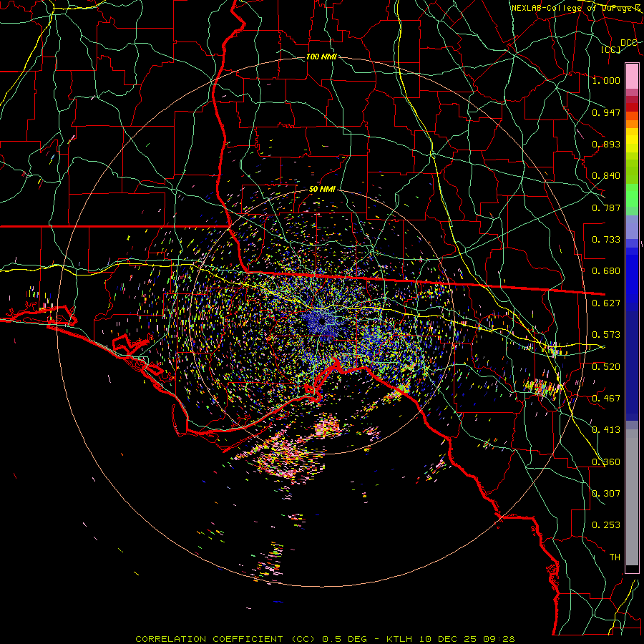Click the 0.360 scale value

click(x=606, y=462)
